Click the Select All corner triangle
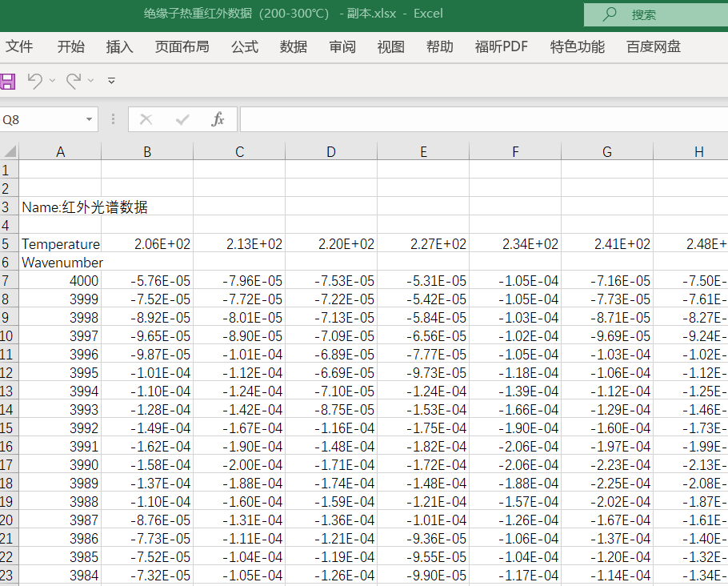This screenshot has height=586, width=728. (x=10, y=151)
